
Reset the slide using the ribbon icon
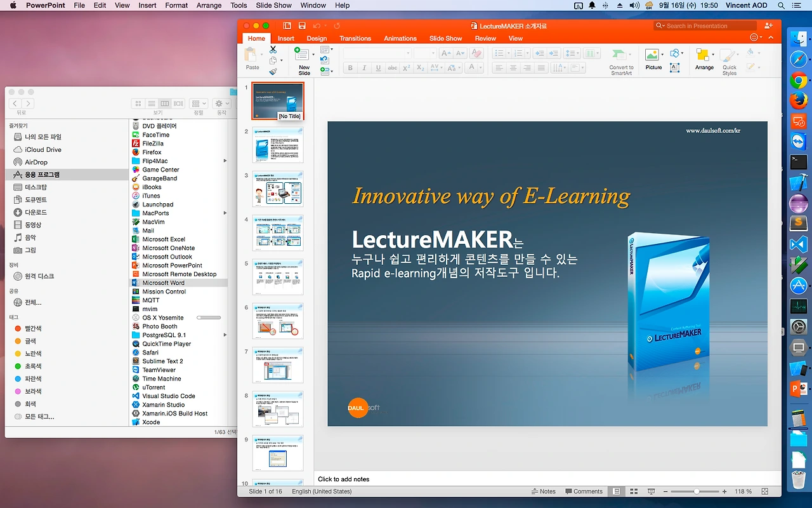(x=324, y=60)
